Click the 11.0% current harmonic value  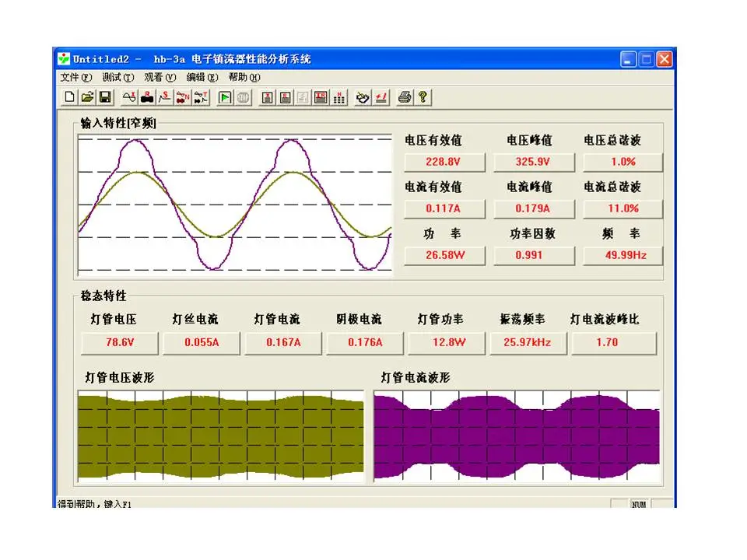pyautogui.click(x=623, y=208)
